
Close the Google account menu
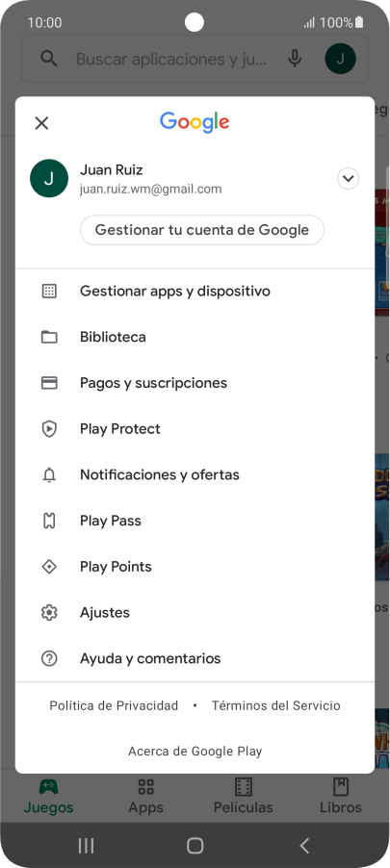pos(41,123)
